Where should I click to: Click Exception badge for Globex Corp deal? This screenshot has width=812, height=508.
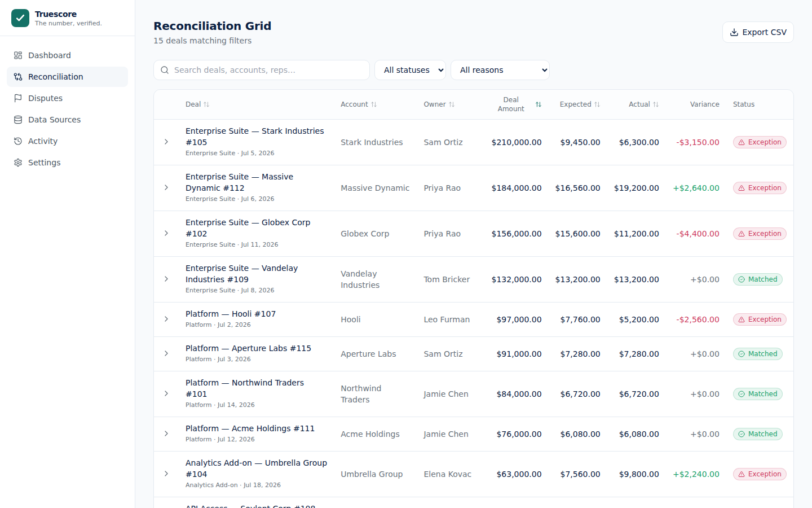pos(760,234)
